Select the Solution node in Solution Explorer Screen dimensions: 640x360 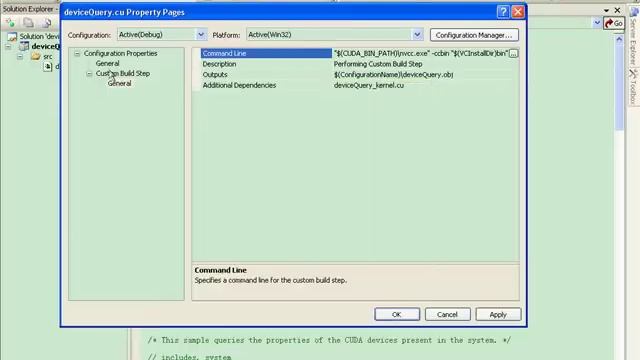(x=33, y=36)
